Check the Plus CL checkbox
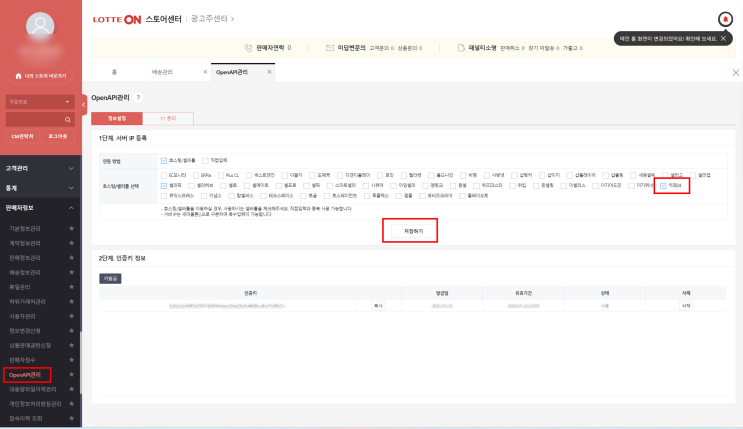743x429 pixels. point(221,175)
